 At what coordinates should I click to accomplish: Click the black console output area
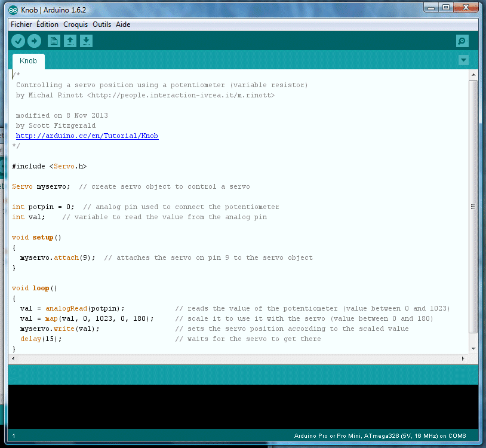(244, 407)
